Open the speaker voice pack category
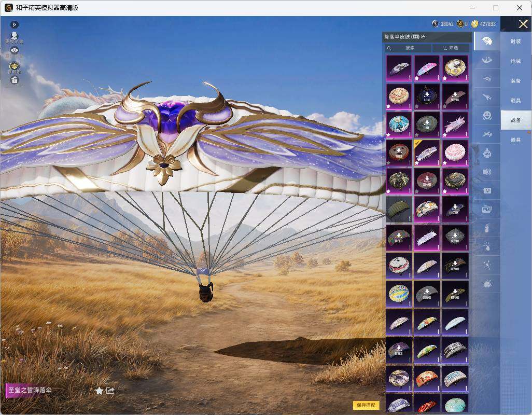 (x=487, y=172)
